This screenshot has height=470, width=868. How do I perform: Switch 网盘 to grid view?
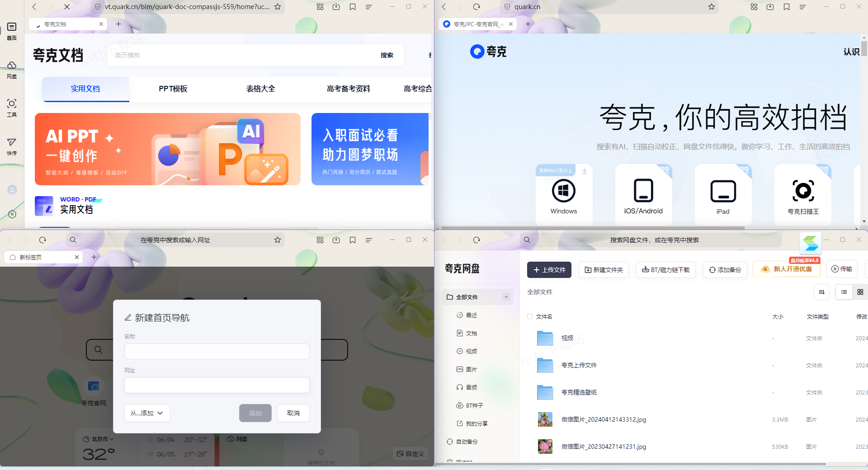coord(860,292)
